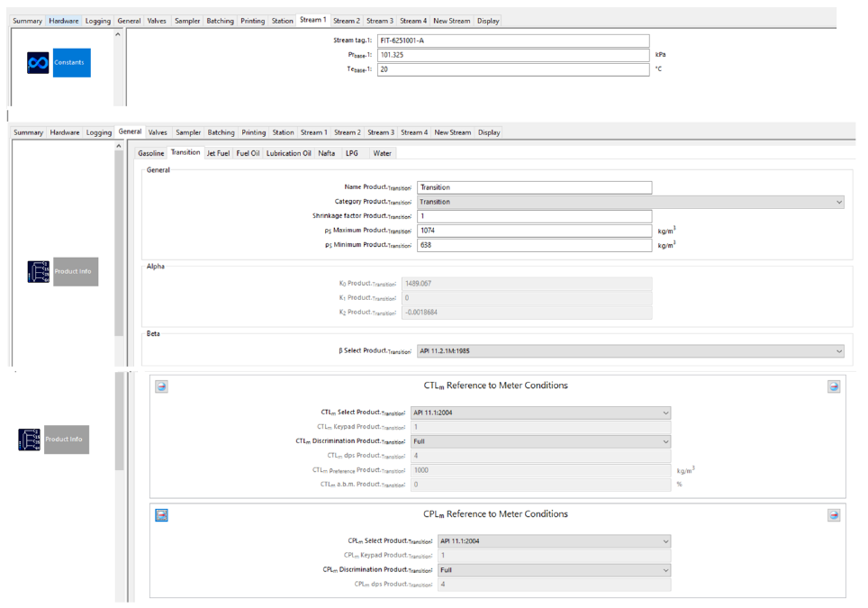Screen dimensions: 868x608
Task: Open the New Stream tab in the tab row above Gasoline
Action: click(453, 133)
